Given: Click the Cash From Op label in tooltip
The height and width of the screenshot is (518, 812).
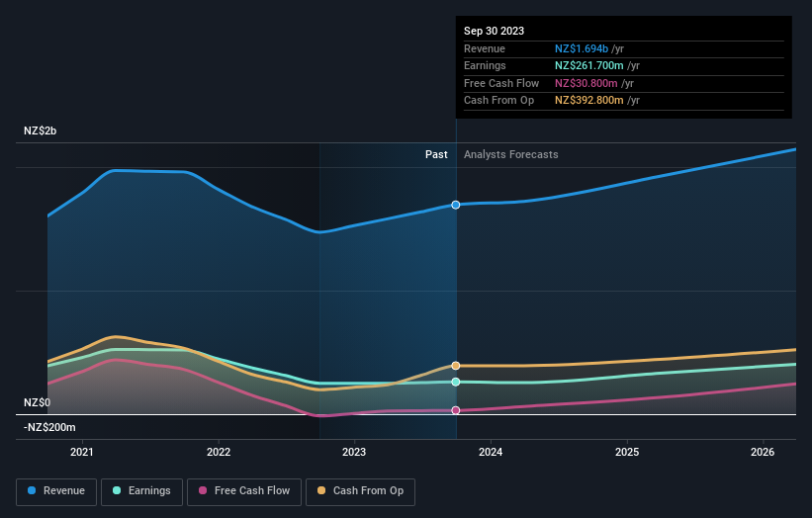Looking at the screenshot, I should [x=498, y=101].
